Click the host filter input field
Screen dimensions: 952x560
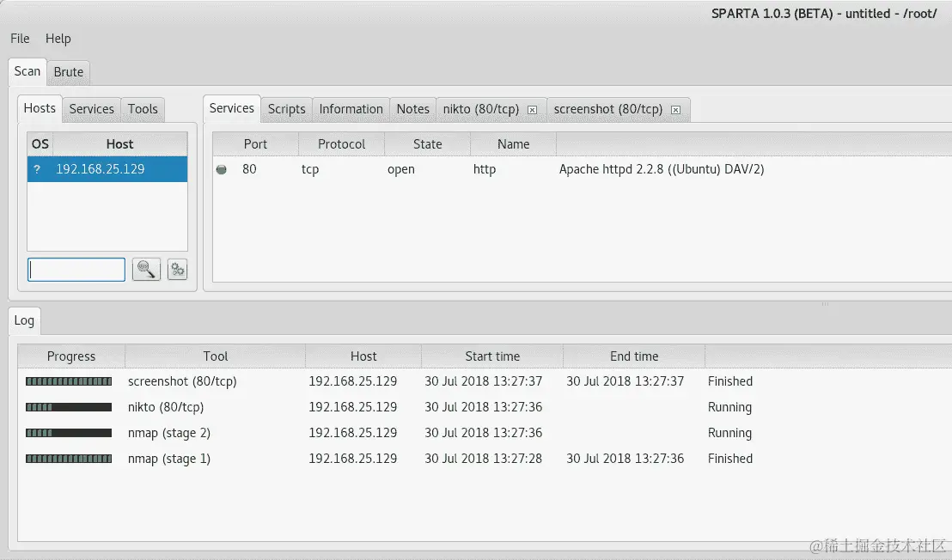[x=76, y=270]
